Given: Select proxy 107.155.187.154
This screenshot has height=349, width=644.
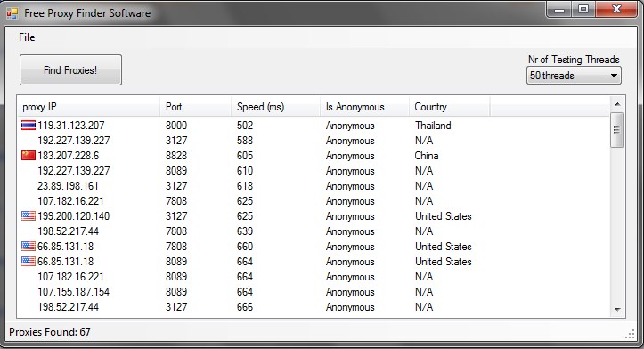Looking at the screenshot, I should (x=74, y=292).
